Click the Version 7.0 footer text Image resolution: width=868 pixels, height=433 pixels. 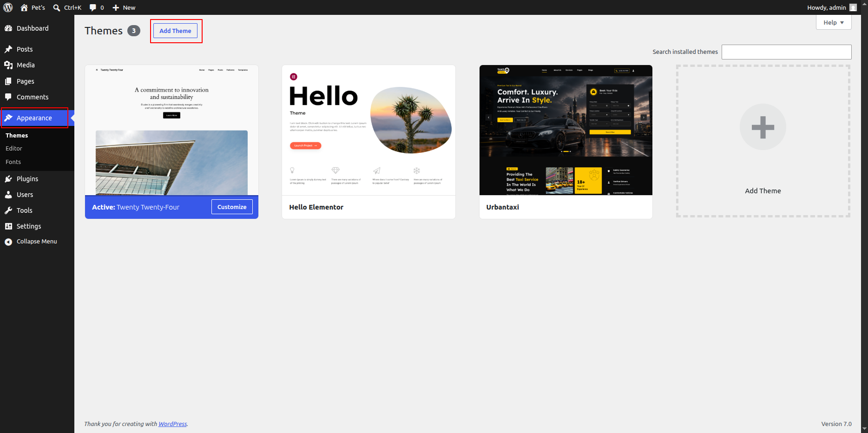[x=836, y=424]
